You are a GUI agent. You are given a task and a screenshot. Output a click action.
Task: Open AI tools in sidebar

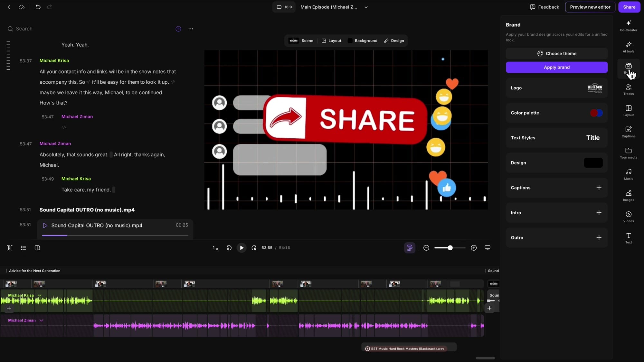pos(628,47)
